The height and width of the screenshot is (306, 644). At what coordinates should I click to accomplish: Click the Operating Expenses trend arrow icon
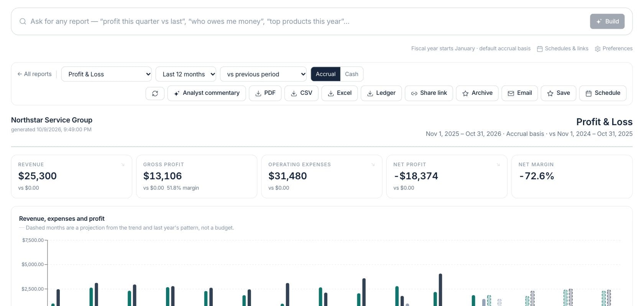click(373, 165)
